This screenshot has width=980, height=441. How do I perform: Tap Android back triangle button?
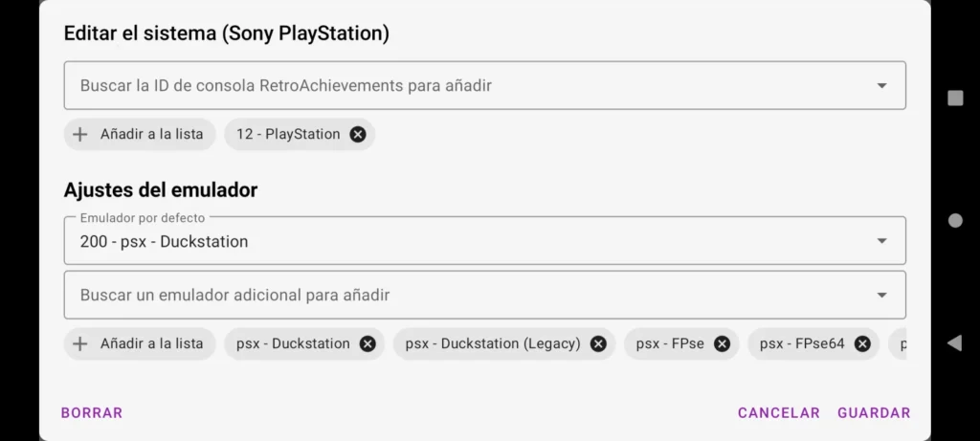[954, 342]
